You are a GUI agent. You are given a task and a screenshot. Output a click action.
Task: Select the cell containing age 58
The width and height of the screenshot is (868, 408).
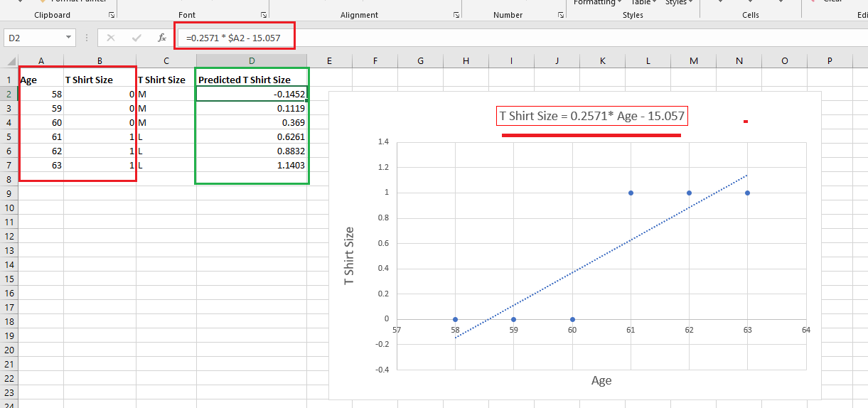click(41, 94)
